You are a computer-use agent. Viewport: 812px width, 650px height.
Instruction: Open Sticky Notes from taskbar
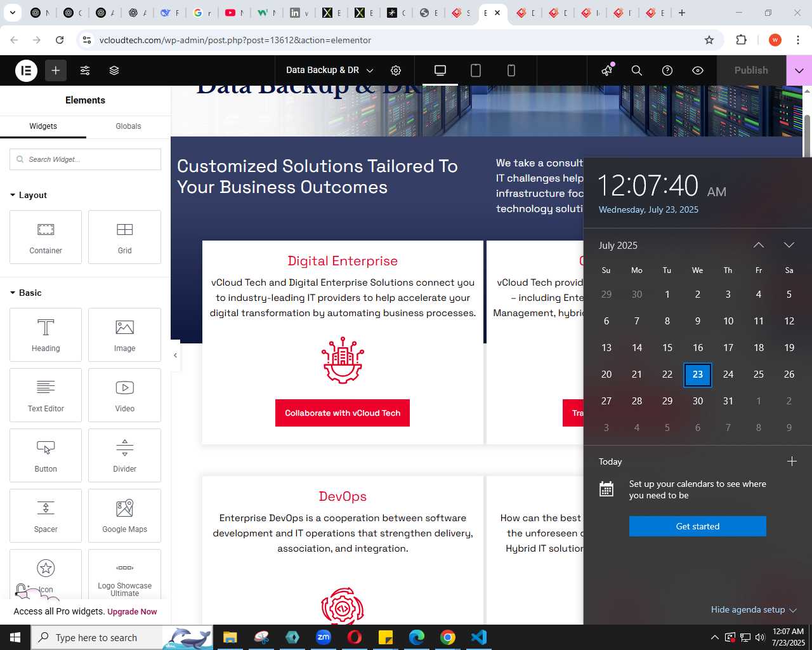point(386,637)
